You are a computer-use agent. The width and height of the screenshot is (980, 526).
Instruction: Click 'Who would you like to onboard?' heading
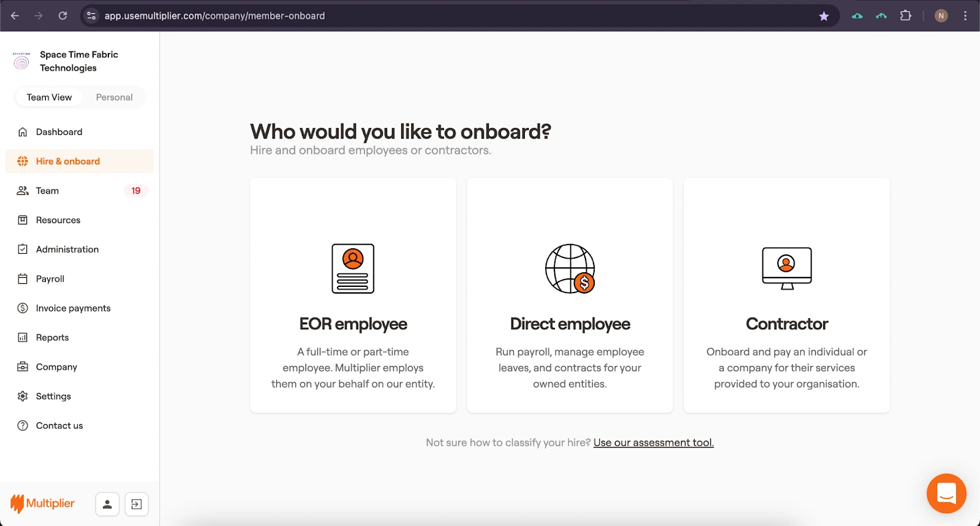(401, 131)
